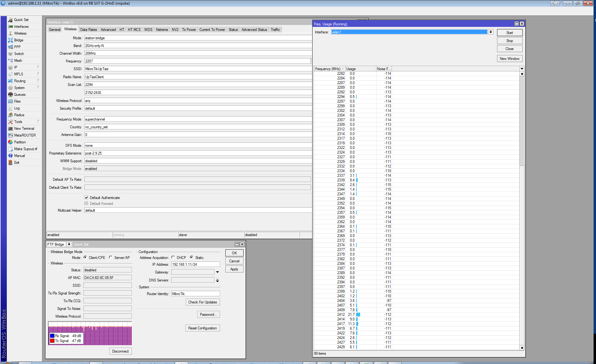Click the Tools sidebar icon
Viewport: 596px width, 364px height.
click(11, 122)
